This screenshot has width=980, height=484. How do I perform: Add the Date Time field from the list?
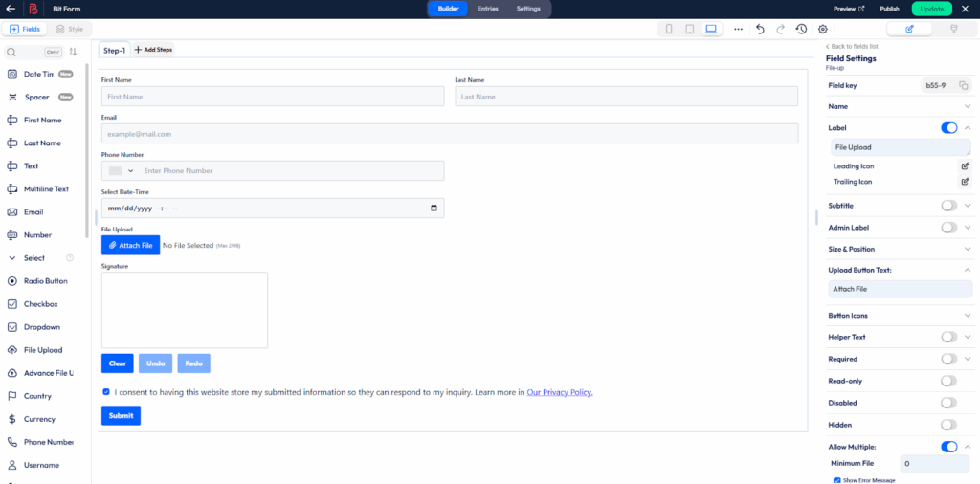click(40, 74)
